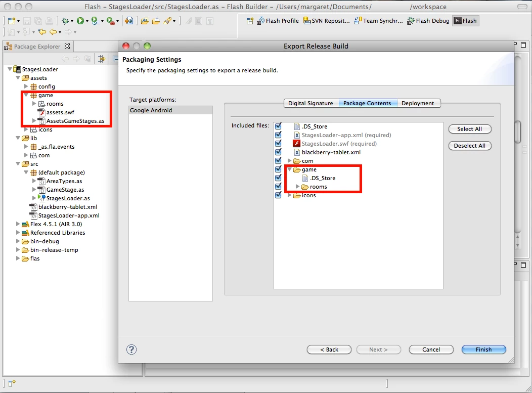This screenshot has height=393, width=532.
Task: Click the Open Type folder icon
Action: coord(145,21)
